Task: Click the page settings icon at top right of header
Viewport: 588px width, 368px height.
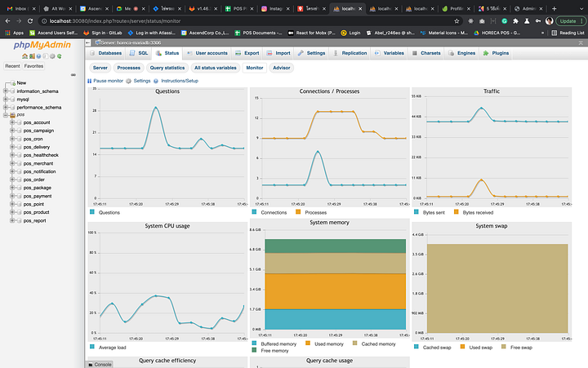Action: (x=581, y=42)
